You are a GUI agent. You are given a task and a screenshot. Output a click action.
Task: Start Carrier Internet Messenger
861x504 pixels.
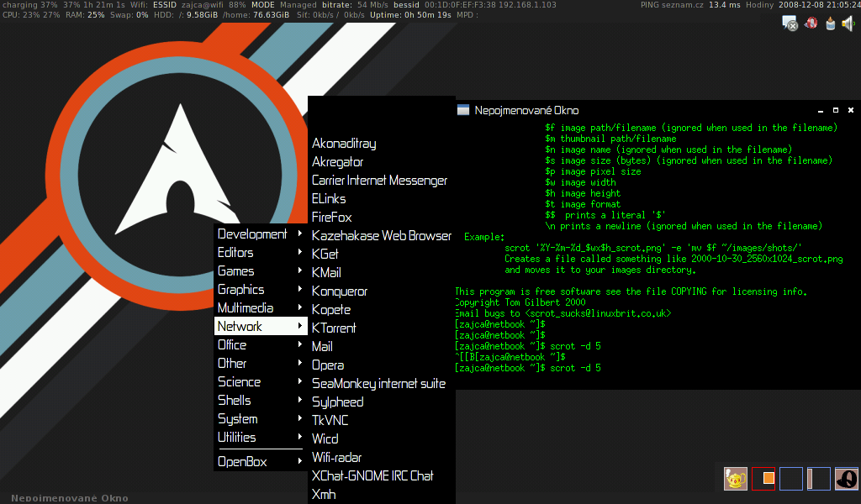point(382,180)
